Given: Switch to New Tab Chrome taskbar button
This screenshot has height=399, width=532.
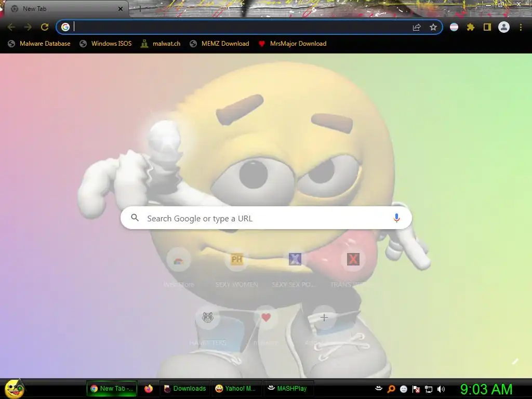Looking at the screenshot, I should click(112, 389).
